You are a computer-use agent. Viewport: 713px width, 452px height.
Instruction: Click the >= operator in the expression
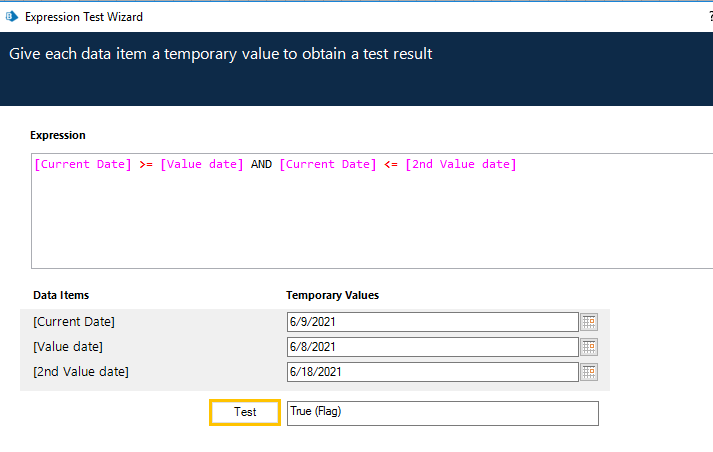[x=146, y=165]
